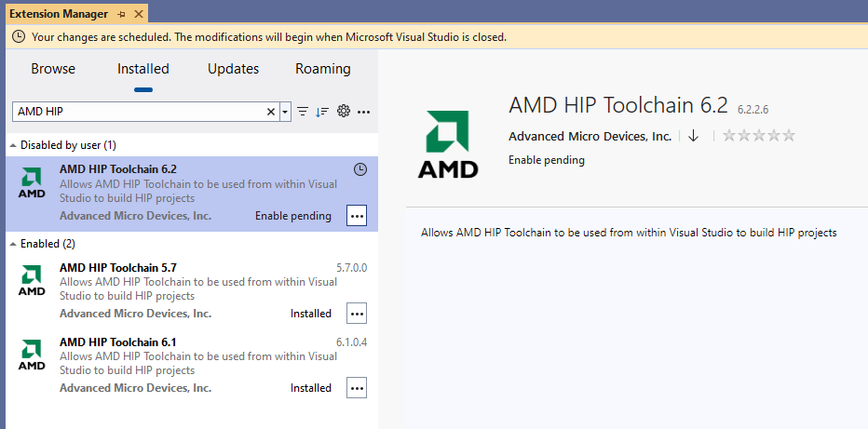
Task: Click the star rating in details pane
Action: (x=759, y=136)
